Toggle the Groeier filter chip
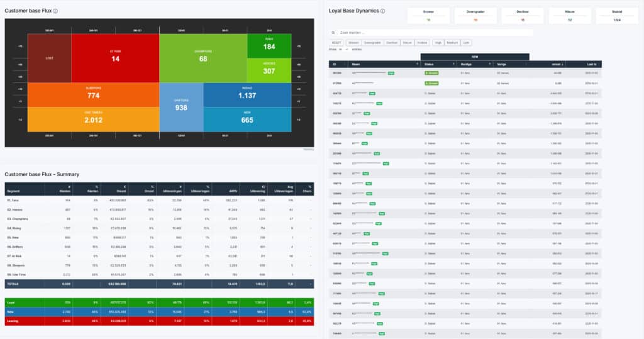Viewport: 644px width, 339px height. coord(354,42)
